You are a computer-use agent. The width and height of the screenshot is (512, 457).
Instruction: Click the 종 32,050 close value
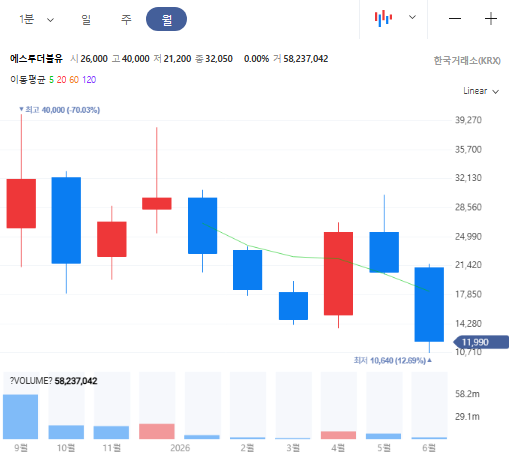pyautogui.click(x=214, y=59)
